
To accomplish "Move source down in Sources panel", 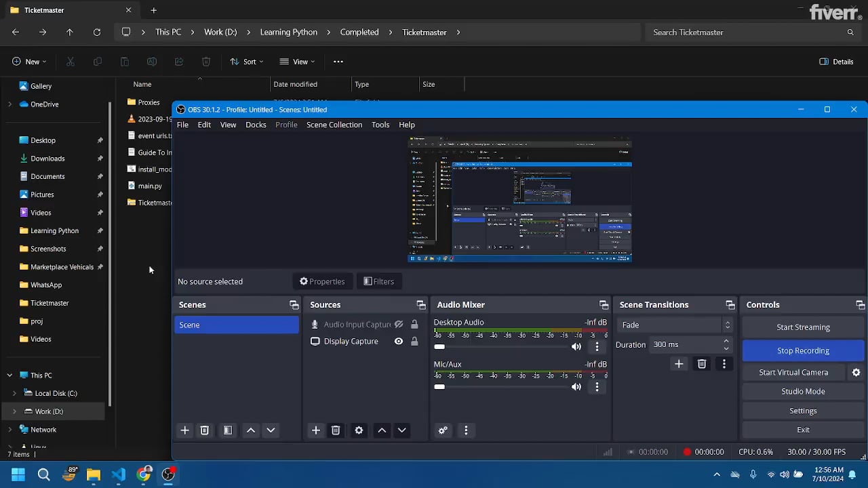I will pos(401,430).
